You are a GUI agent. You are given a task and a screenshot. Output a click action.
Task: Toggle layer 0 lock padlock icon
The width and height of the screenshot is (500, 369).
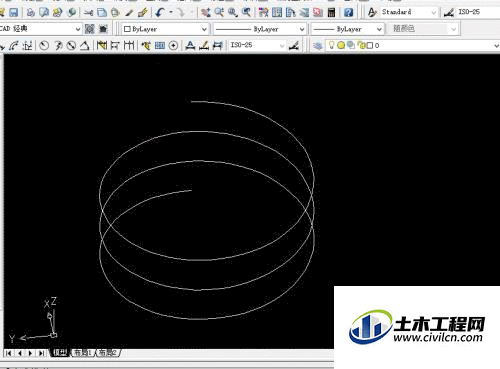coord(362,46)
